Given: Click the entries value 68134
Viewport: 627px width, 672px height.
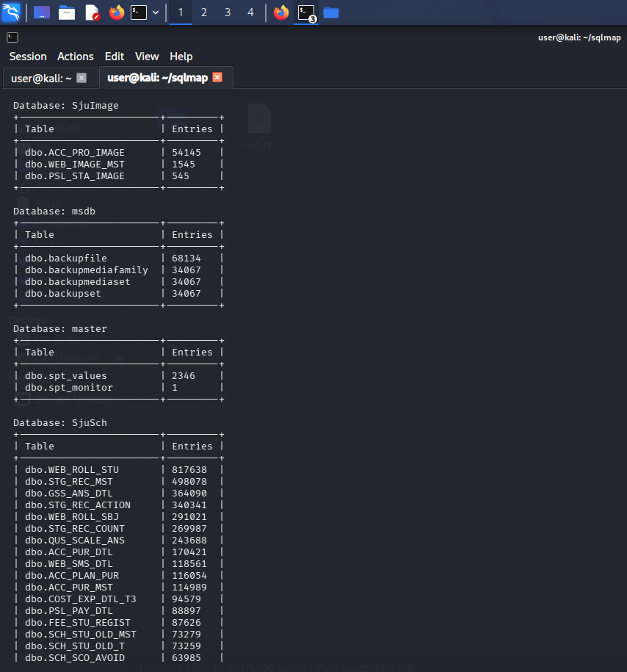Looking at the screenshot, I should (x=186, y=259).
